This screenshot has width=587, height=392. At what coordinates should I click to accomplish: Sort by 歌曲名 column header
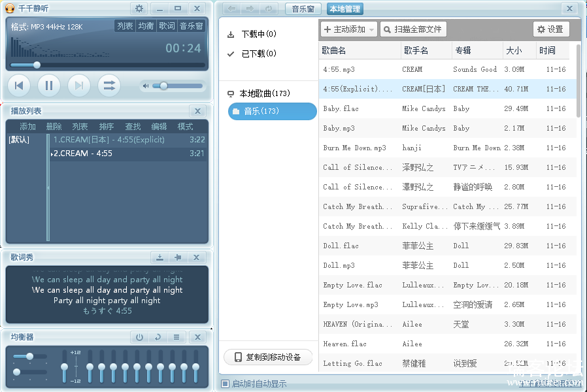click(x=360, y=50)
